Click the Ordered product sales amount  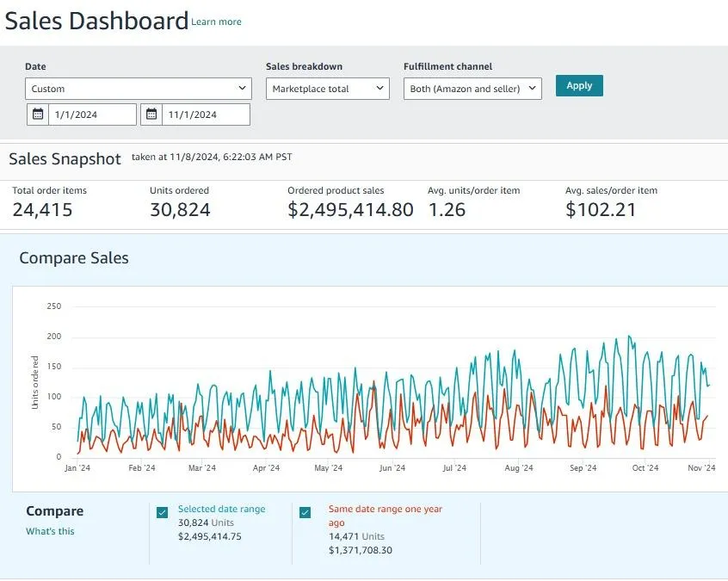point(350,210)
